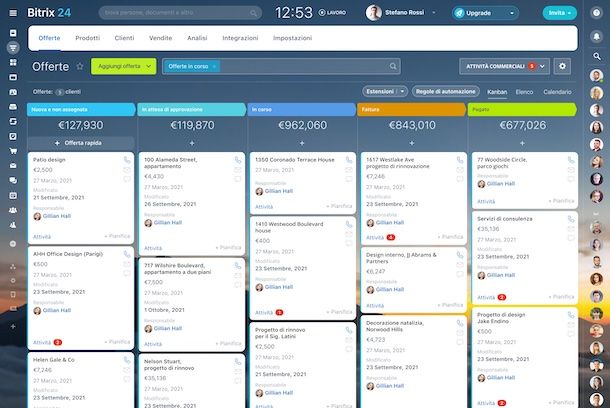The image size is (610, 408).
Task: Click chat icon on AHH Office Design card
Action: pyautogui.click(x=127, y=273)
